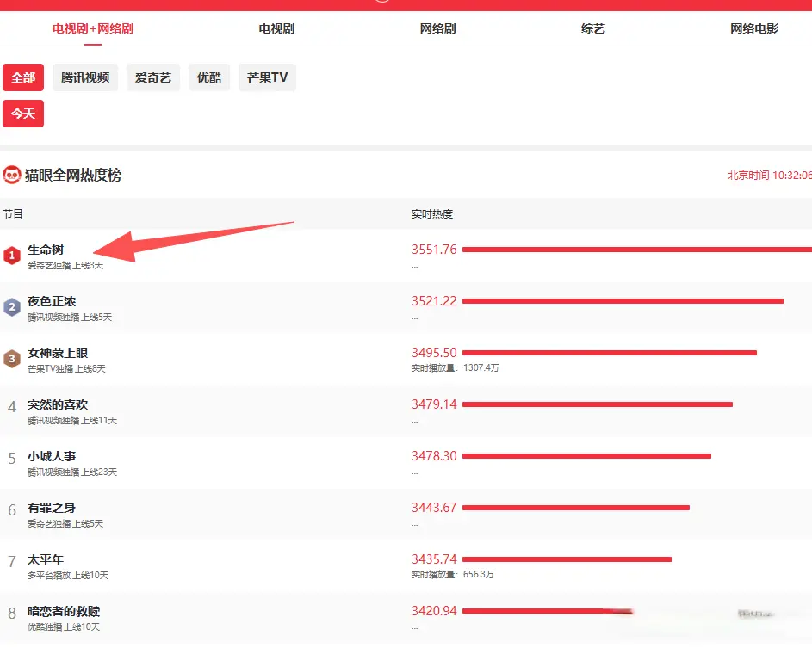The height and width of the screenshot is (648, 812).
Task: Open the show 夜色正浓
Action: click(52, 301)
